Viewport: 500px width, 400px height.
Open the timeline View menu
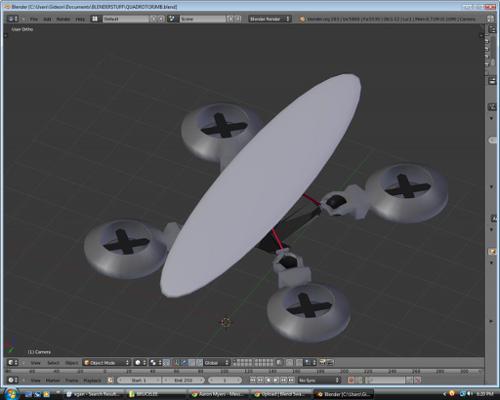[x=35, y=380]
